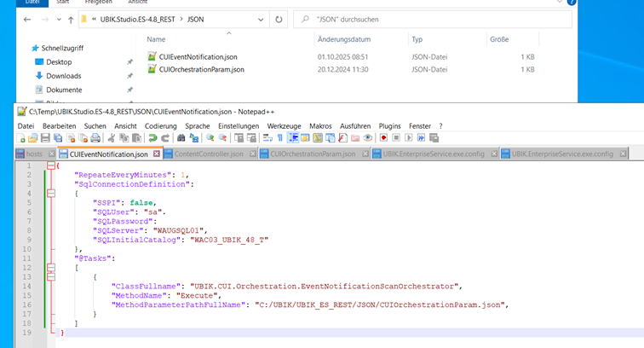
Task: Collapse the SqlConnectionDefinition block fold marker
Action: pyautogui.click(x=49, y=193)
